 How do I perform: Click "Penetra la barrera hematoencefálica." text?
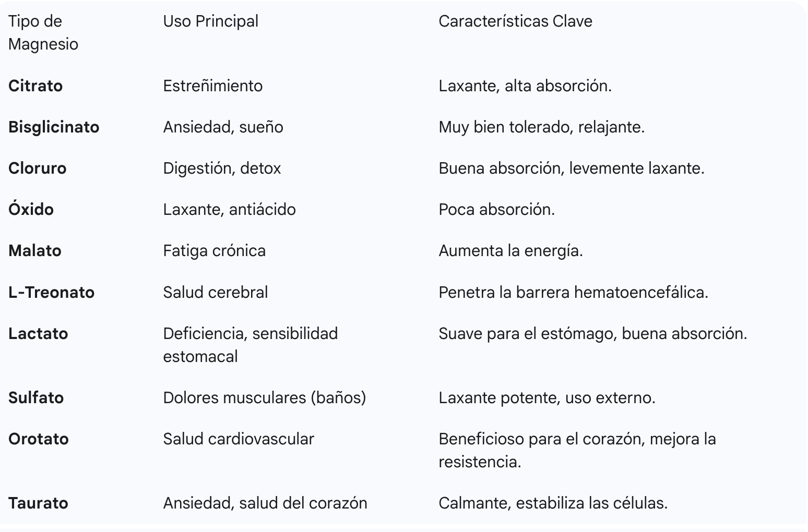coord(573,292)
